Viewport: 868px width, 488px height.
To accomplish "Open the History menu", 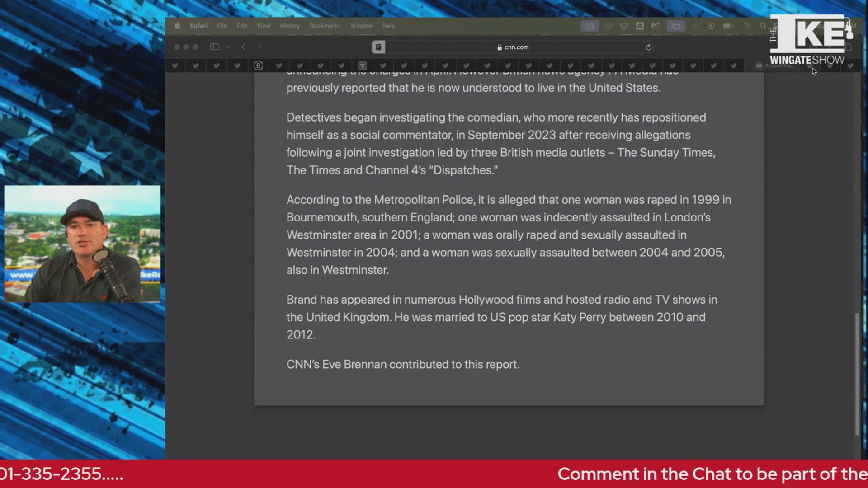I will (x=290, y=26).
